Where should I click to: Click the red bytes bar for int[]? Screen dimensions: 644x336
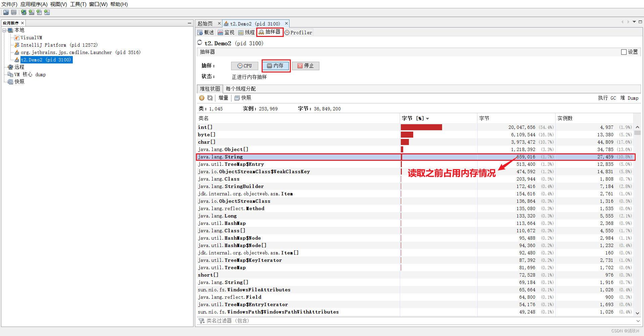point(421,127)
